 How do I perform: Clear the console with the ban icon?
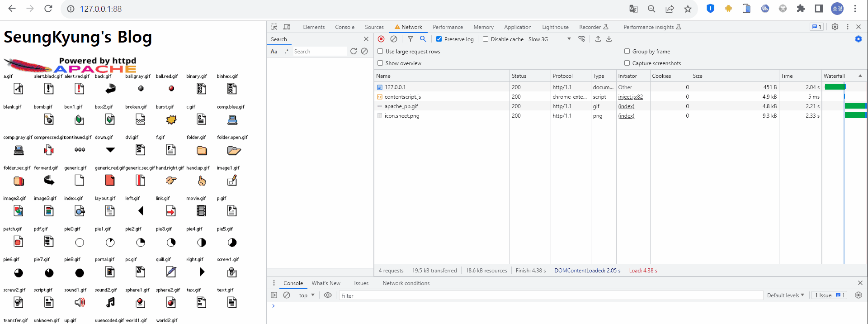[x=287, y=295]
